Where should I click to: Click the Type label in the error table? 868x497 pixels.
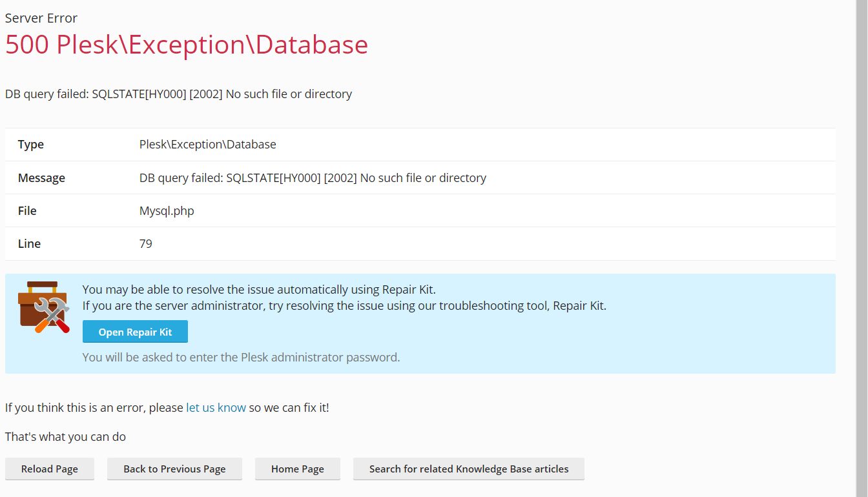[31, 145]
